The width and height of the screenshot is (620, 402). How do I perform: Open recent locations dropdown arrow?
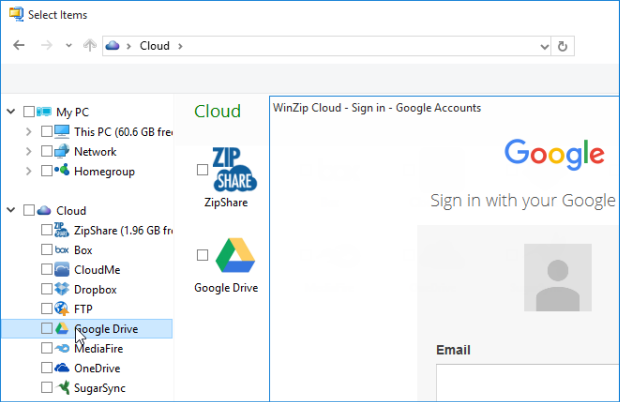coord(69,45)
